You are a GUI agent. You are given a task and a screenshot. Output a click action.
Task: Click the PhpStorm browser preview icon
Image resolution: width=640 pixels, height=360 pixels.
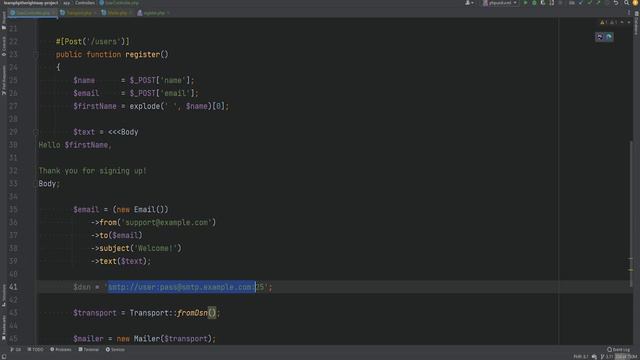(600, 37)
